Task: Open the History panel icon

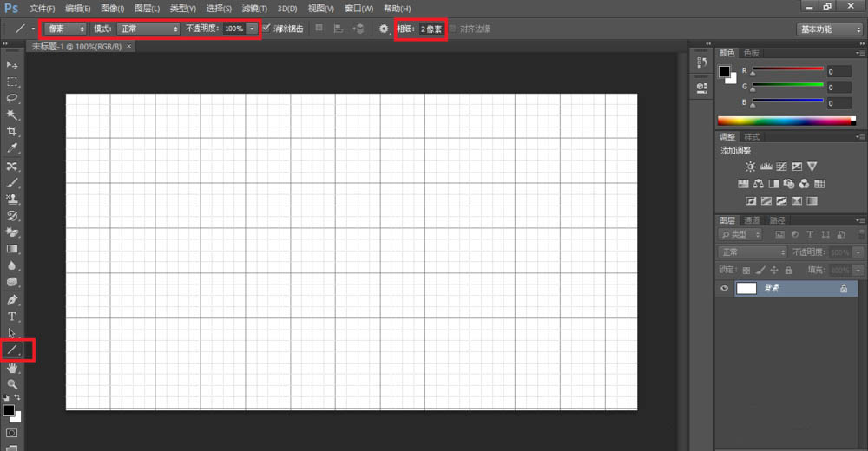Action: (701, 62)
